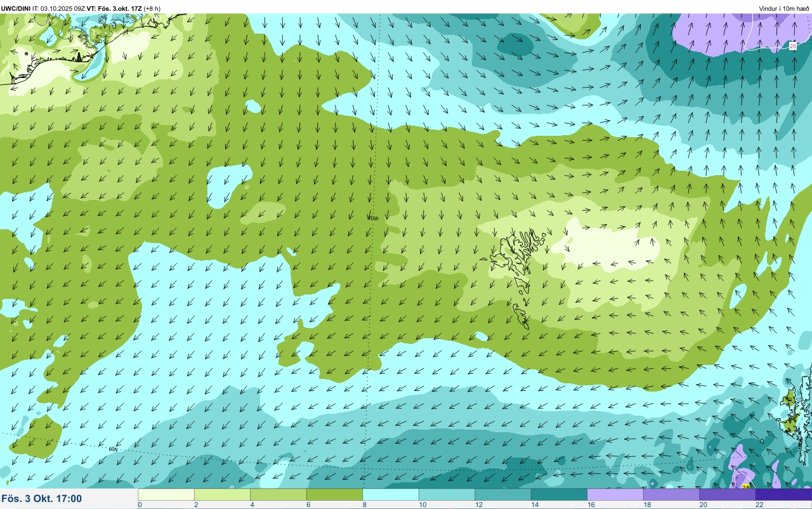The image size is (812, 509).
Task: Click the legend value '8'
Action: (x=364, y=505)
